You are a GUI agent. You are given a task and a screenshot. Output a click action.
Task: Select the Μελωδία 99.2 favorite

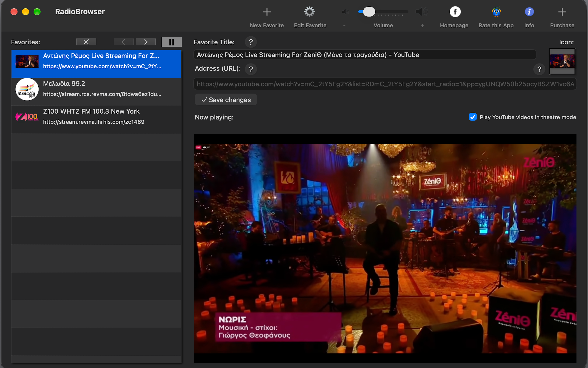point(96,92)
